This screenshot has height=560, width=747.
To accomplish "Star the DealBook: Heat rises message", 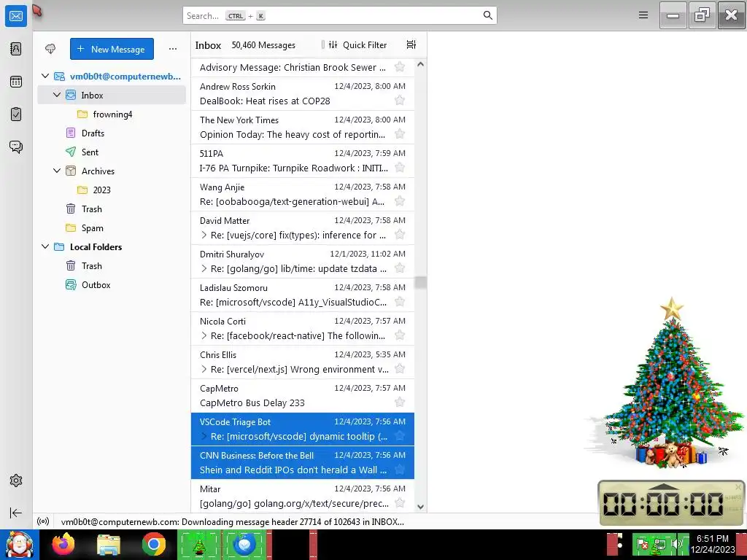I will coord(400,101).
